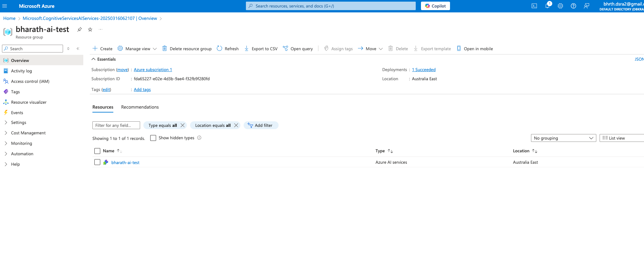Open JSON view link

click(639, 59)
